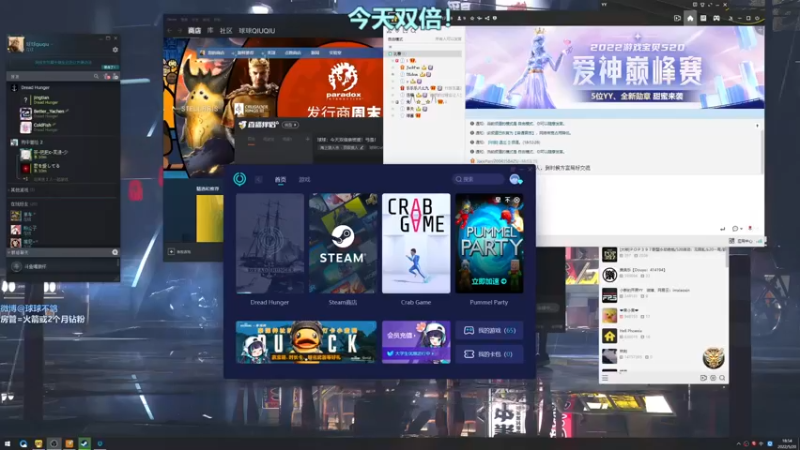Viewport: 800px width, 450px height.
Task: Click the Pummel Party accelerate button
Action: [489, 281]
